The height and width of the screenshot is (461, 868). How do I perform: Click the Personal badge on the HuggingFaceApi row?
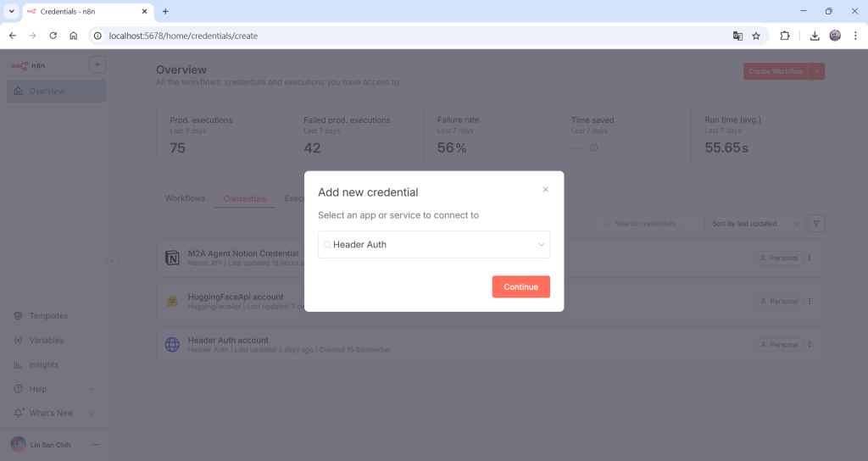tap(779, 301)
